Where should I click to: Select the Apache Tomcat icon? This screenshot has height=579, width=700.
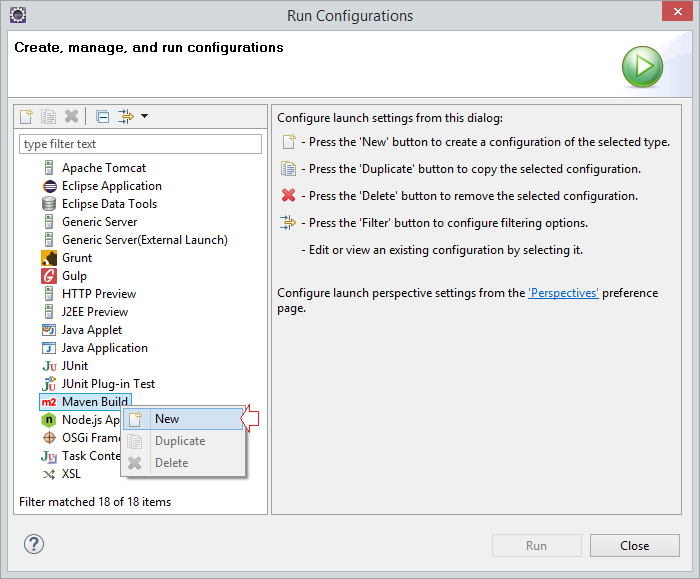(49, 168)
